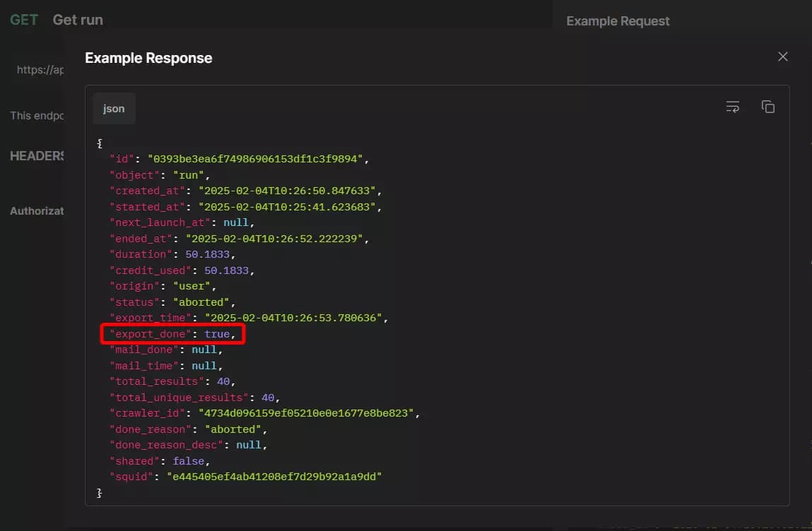Click the "duration" value 50.1833
Viewport: 812px width, 531px height.
pos(207,255)
